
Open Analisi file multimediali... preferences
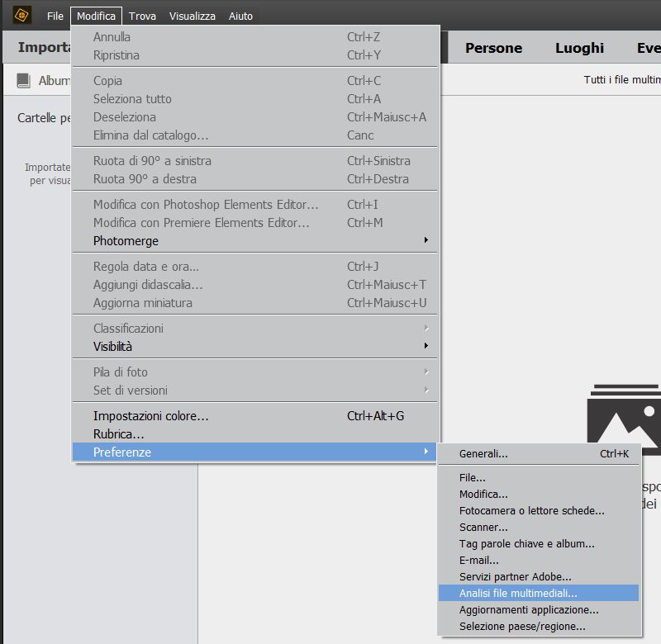539,594
